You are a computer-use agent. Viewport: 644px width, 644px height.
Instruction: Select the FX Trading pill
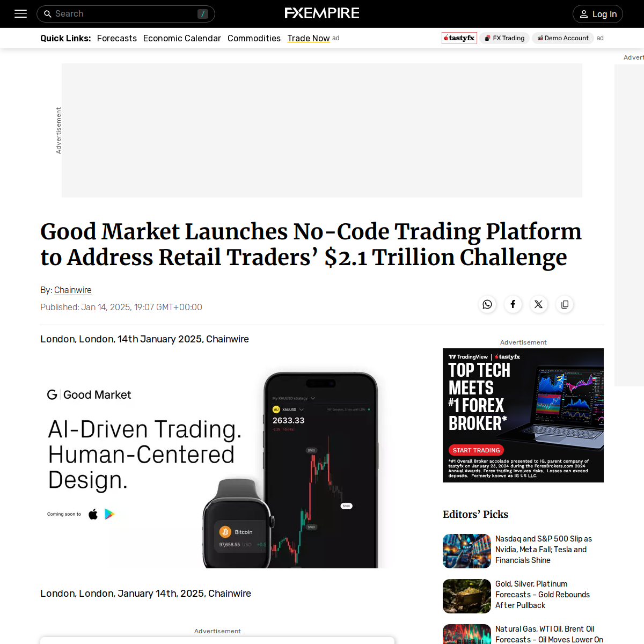(x=504, y=38)
